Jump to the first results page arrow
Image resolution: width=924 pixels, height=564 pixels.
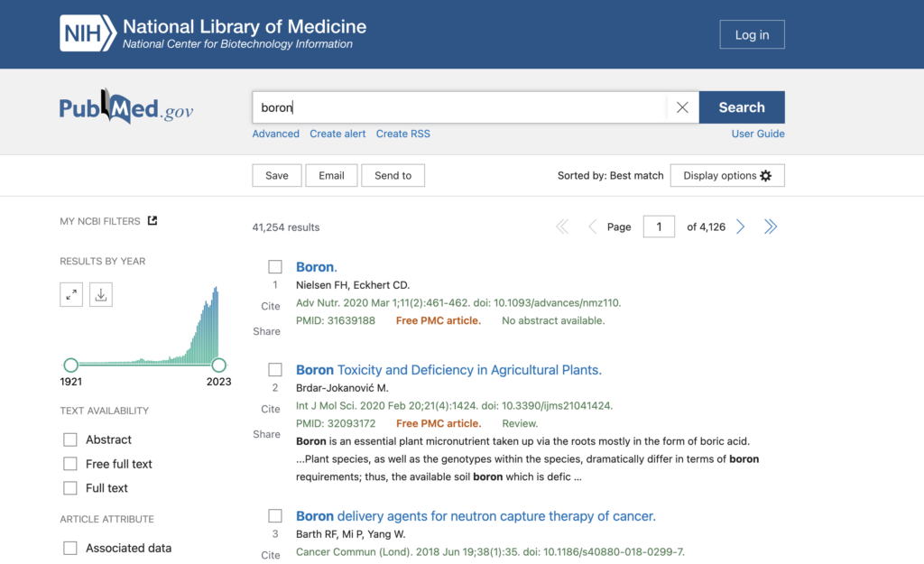[562, 227]
